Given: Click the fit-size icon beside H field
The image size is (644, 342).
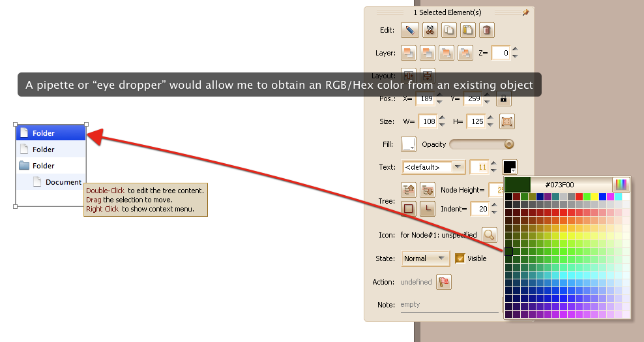Looking at the screenshot, I should tap(507, 121).
